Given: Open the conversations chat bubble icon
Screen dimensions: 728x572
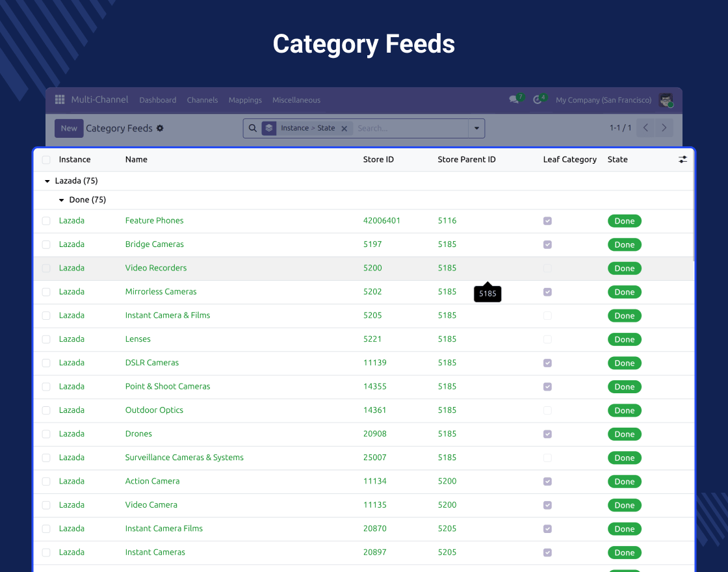Looking at the screenshot, I should click(514, 99).
